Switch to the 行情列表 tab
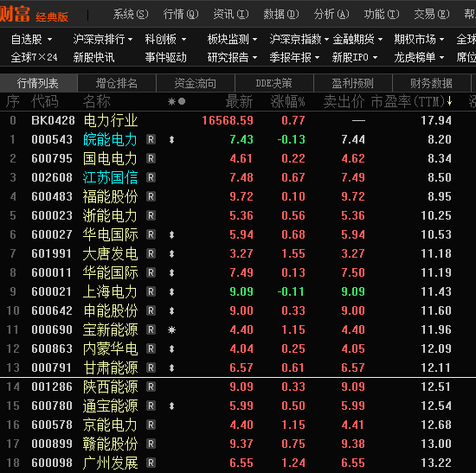476x473 pixels. pos(38,83)
